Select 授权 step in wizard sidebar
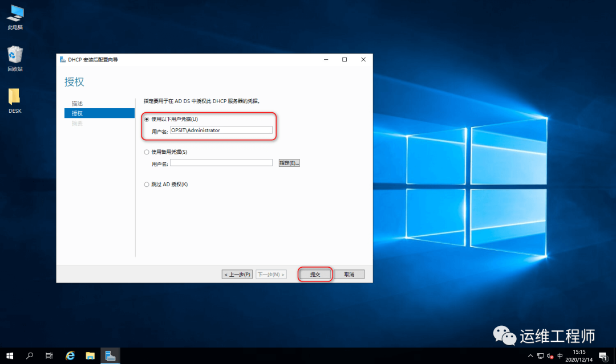This screenshot has height=364, width=616. (x=99, y=113)
